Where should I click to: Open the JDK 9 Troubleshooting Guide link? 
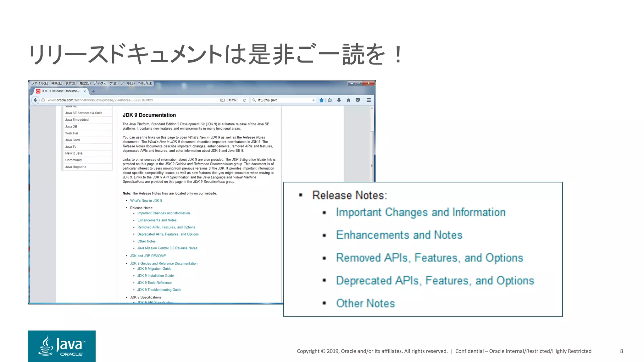(159, 290)
